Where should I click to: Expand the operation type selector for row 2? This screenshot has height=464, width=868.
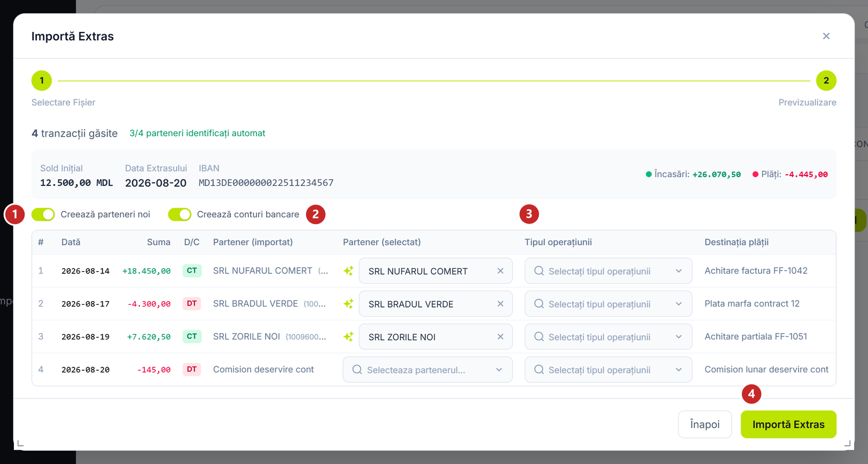pos(608,304)
